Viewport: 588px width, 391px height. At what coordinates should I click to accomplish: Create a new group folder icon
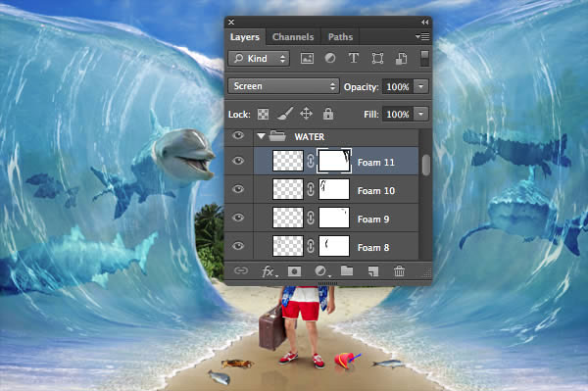[x=347, y=270]
